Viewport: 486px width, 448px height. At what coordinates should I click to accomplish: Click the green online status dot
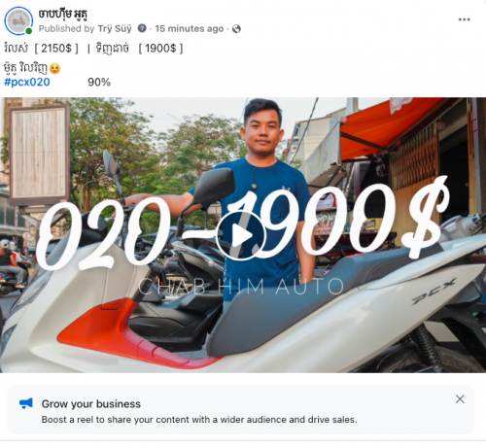pos(29,31)
